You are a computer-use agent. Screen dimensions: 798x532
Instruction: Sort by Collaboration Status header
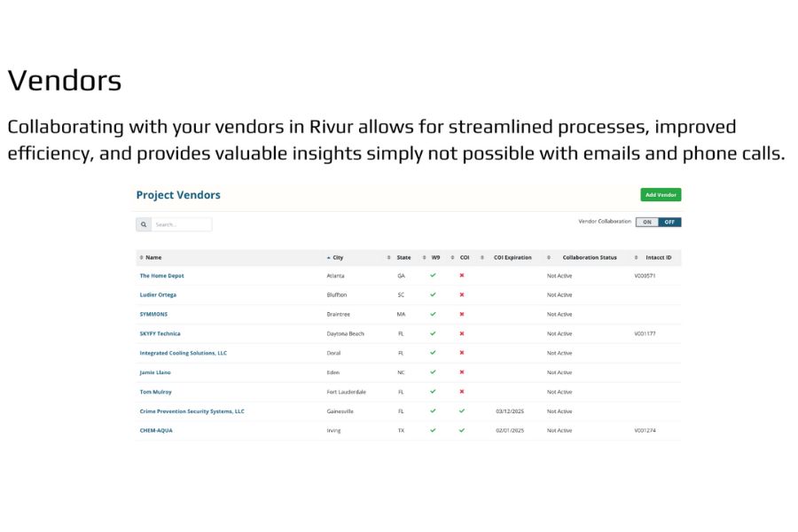pos(589,257)
